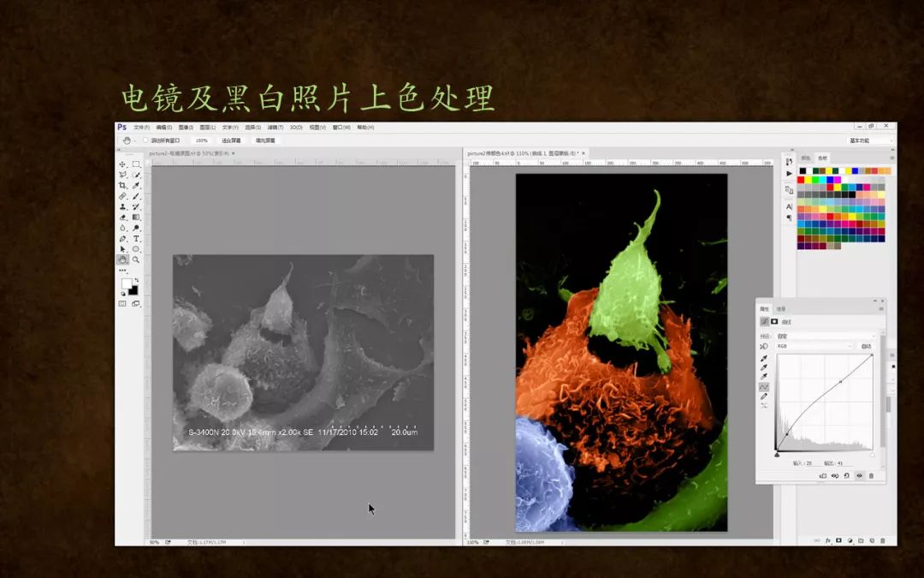Screen dimensions: 924x578
Task: Select the edit points curve mode icon
Action: click(x=764, y=386)
